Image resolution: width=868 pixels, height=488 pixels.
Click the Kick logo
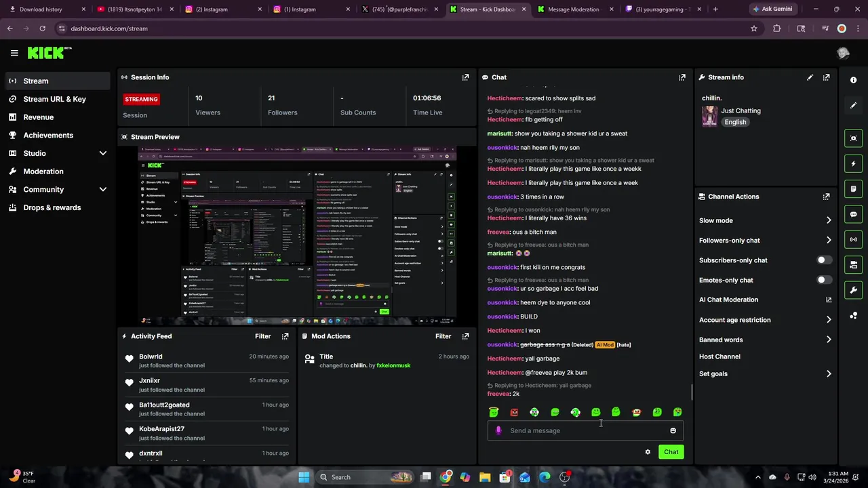49,53
